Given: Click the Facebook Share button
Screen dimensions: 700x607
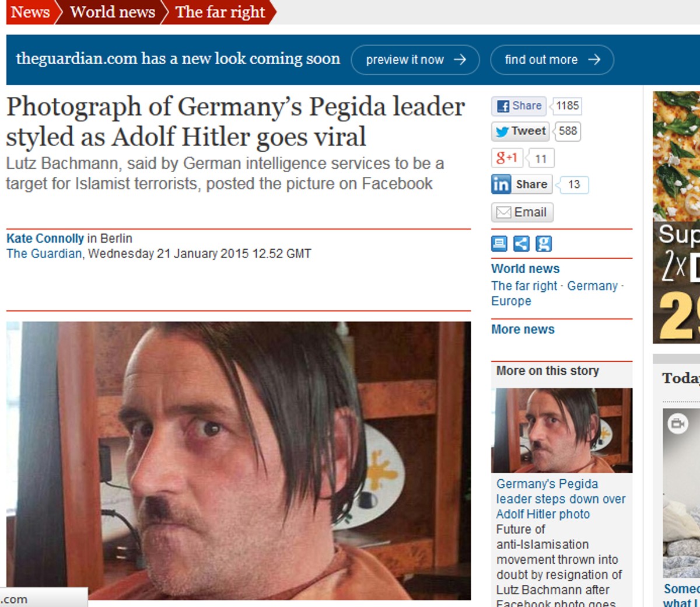Looking at the screenshot, I should click(519, 106).
